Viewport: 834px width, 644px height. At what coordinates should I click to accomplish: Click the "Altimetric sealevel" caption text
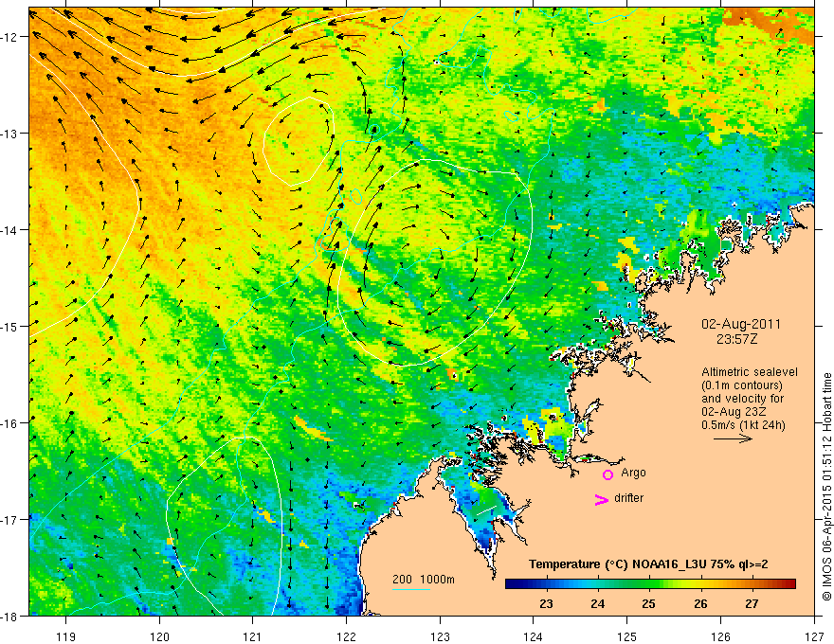pyautogui.click(x=750, y=372)
